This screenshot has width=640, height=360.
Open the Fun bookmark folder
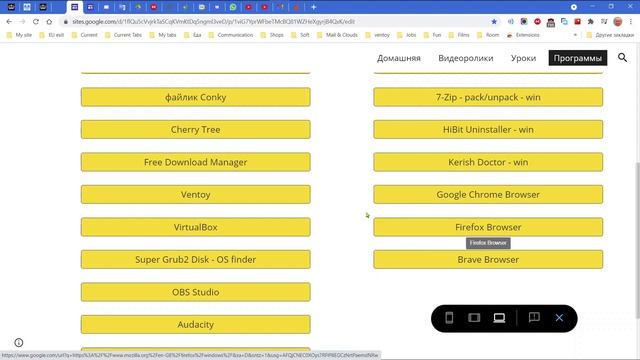click(x=432, y=35)
